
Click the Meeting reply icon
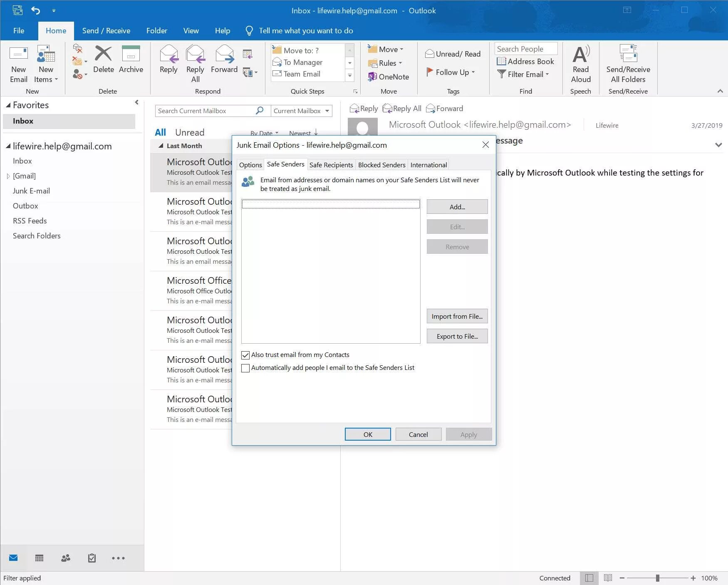pos(248,54)
